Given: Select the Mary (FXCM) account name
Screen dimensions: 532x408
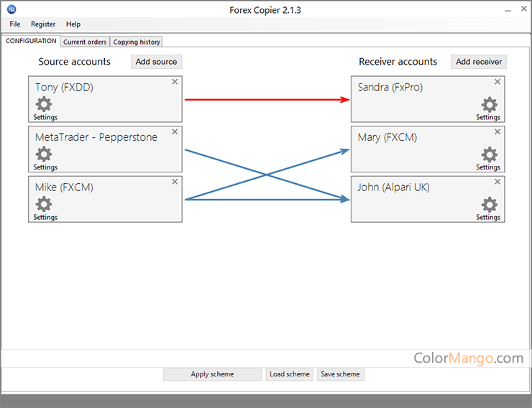Looking at the screenshot, I should tap(387, 137).
